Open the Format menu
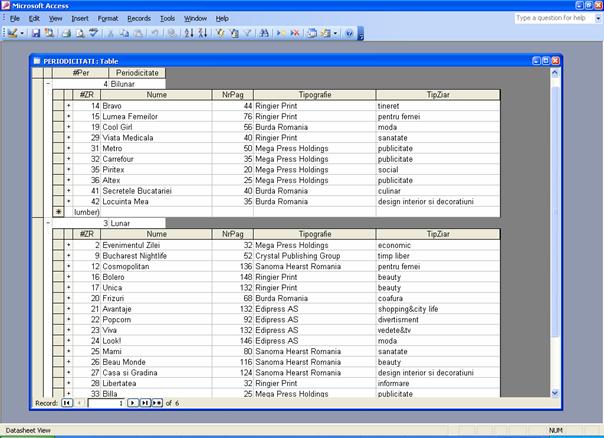The image size is (604, 438). [108, 18]
